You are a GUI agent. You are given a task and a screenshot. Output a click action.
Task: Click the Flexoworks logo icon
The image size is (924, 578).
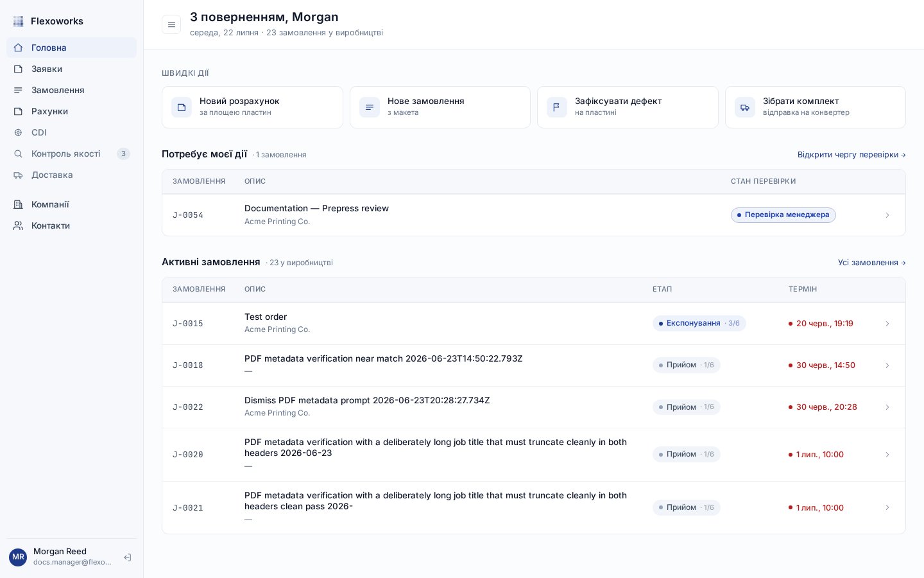pos(18,21)
